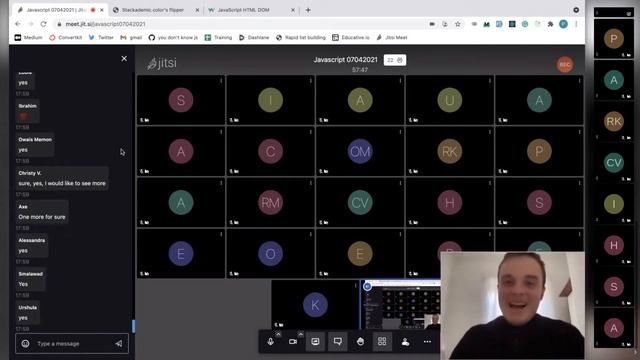The height and width of the screenshot is (360, 640).
Task: Click Owais Memon's chat message
Action: pos(35,144)
